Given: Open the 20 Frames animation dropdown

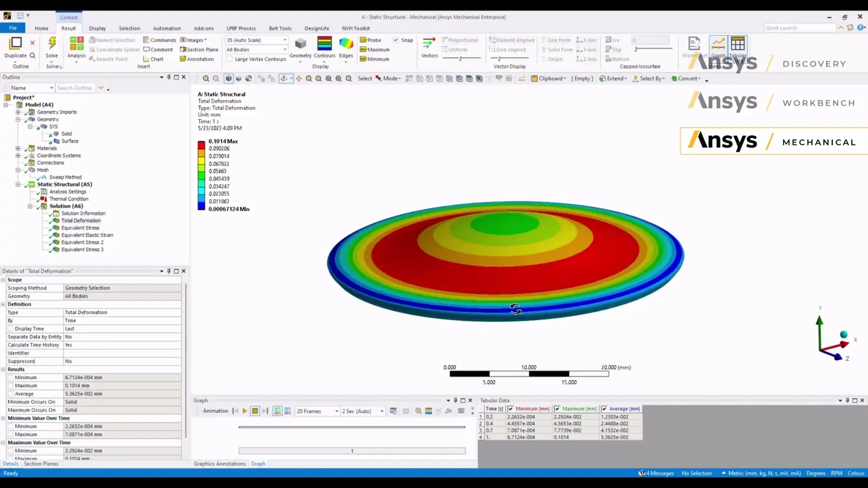Looking at the screenshot, I should click(335, 411).
